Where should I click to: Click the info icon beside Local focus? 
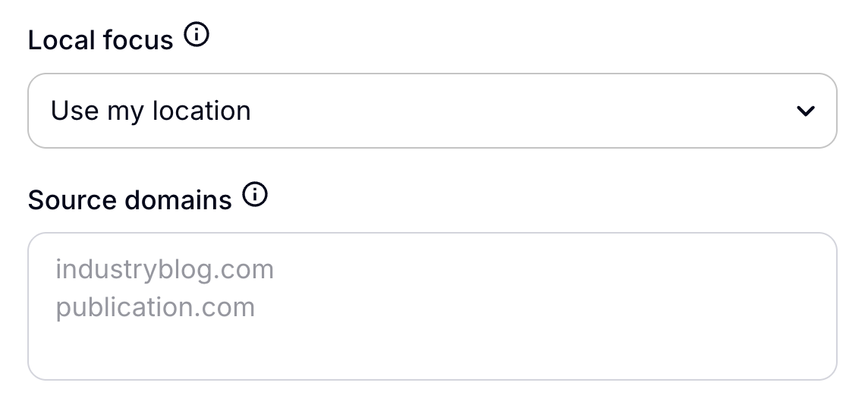(197, 35)
